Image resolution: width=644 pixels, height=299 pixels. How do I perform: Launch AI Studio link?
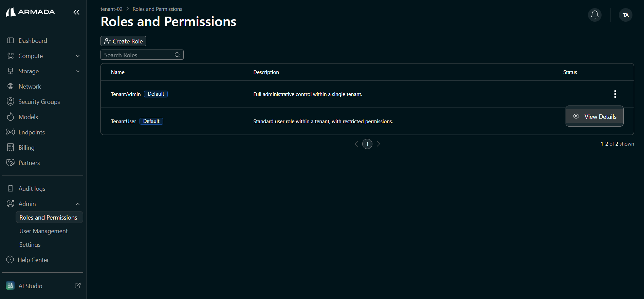point(30,286)
